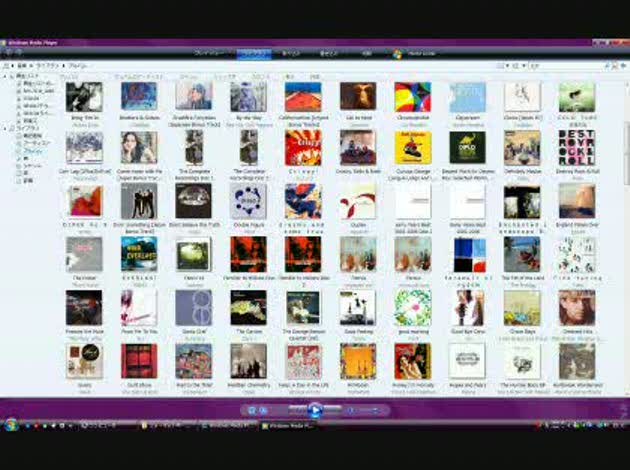Open the Now Playing tab
This screenshot has height=470, width=630.
[x=209, y=53]
